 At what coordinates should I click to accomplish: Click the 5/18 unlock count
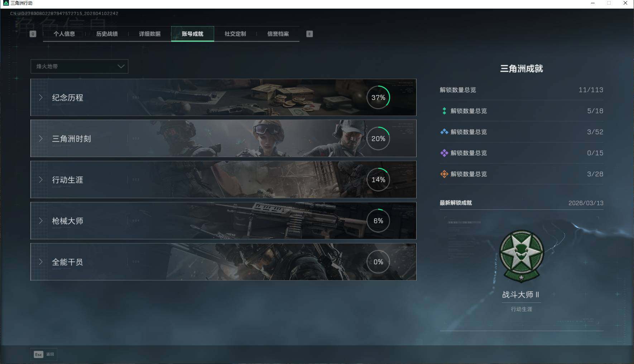click(x=595, y=111)
